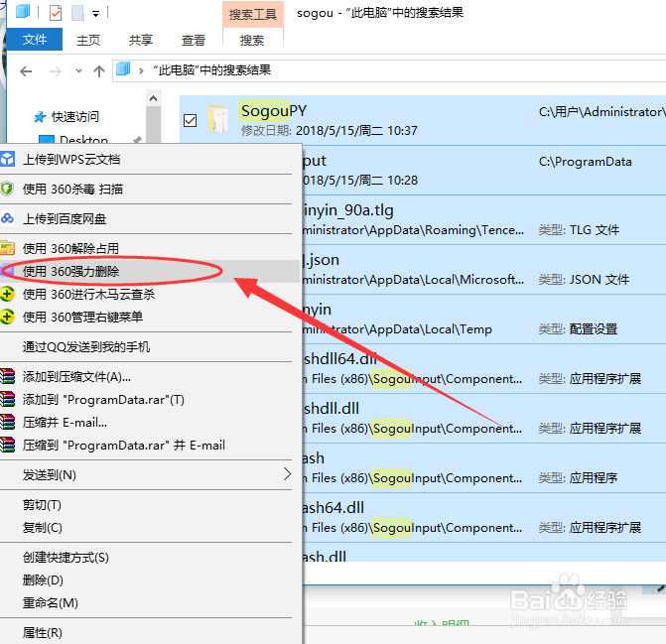The height and width of the screenshot is (644, 666).
Task: Switch to the 主页 ribbon tab
Action: click(88, 41)
